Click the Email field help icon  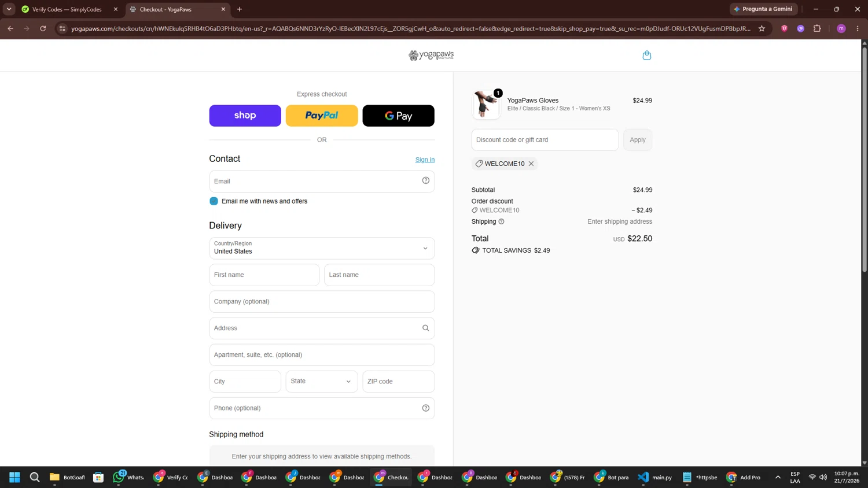(426, 181)
